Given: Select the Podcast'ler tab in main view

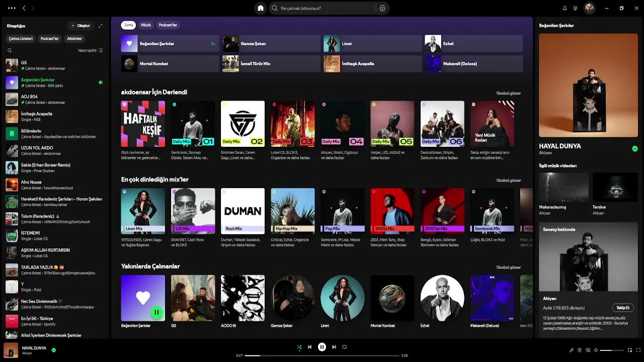Looking at the screenshot, I should 168,25.
